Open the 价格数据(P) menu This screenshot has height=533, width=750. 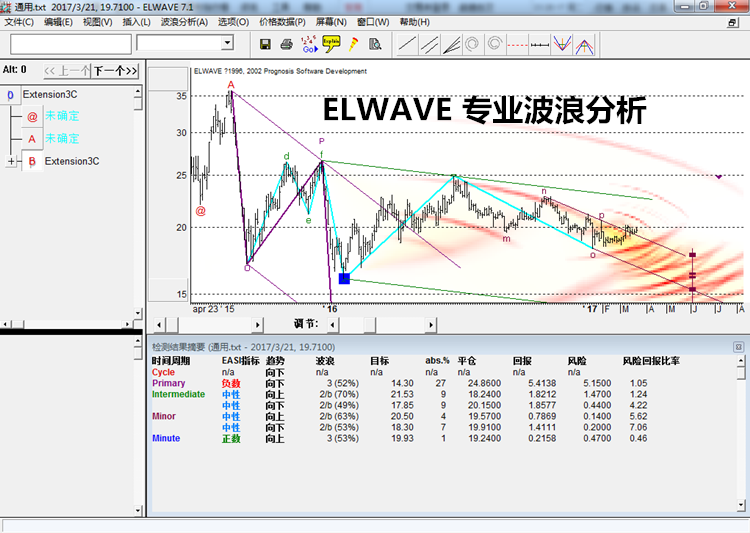point(282,21)
